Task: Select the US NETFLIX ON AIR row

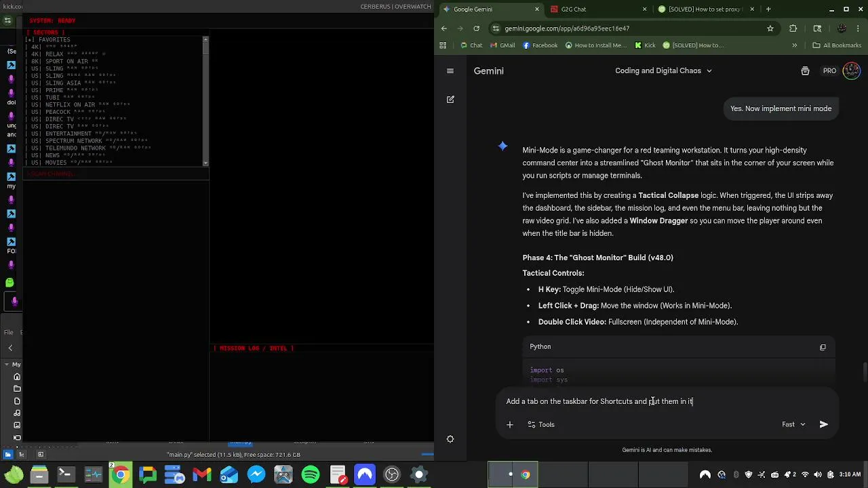Action: point(114,104)
